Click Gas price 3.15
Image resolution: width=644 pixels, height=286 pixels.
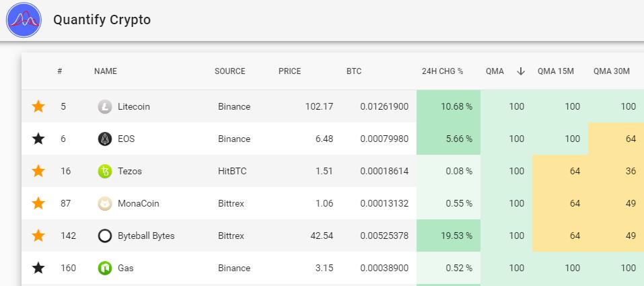324,268
